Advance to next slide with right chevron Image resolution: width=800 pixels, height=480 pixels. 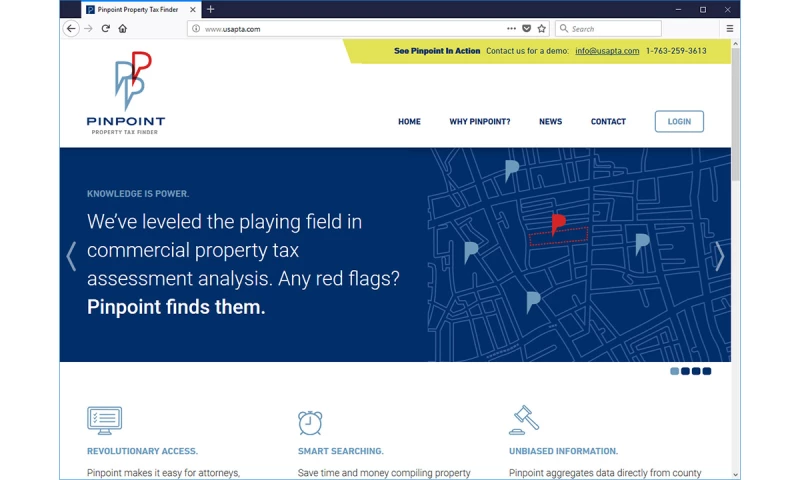tap(719, 256)
